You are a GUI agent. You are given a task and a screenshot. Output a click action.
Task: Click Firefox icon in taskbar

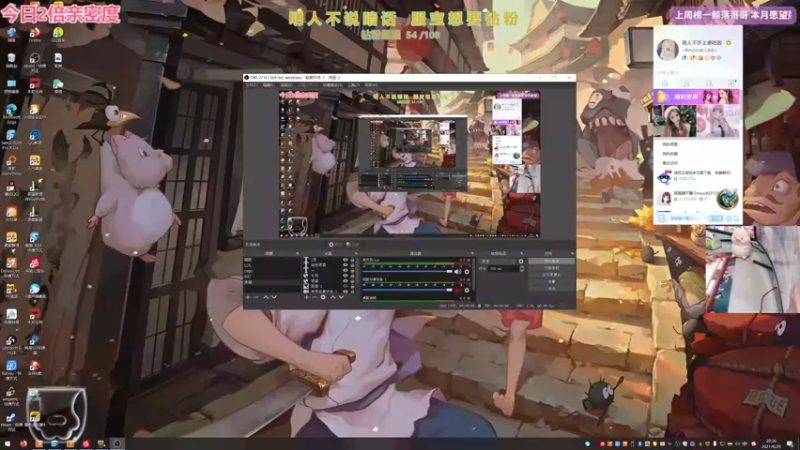(23, 444)
